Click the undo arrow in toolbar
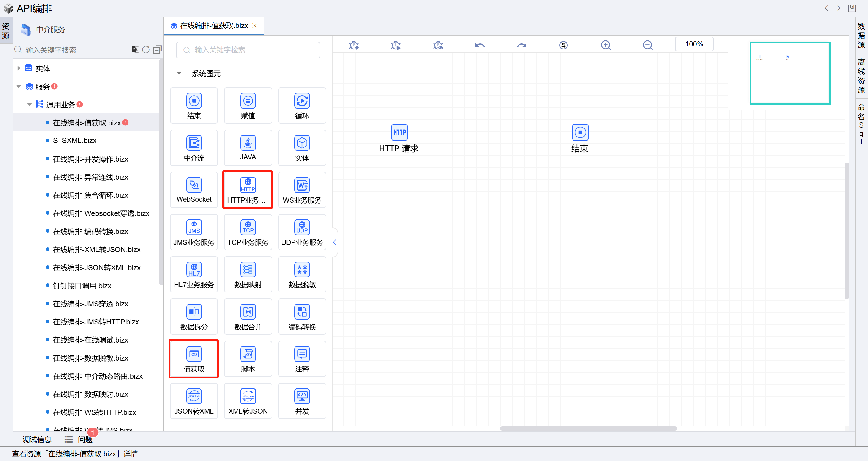Image resolution: width=868 pixels, height=461 pixels. (479, 45)
